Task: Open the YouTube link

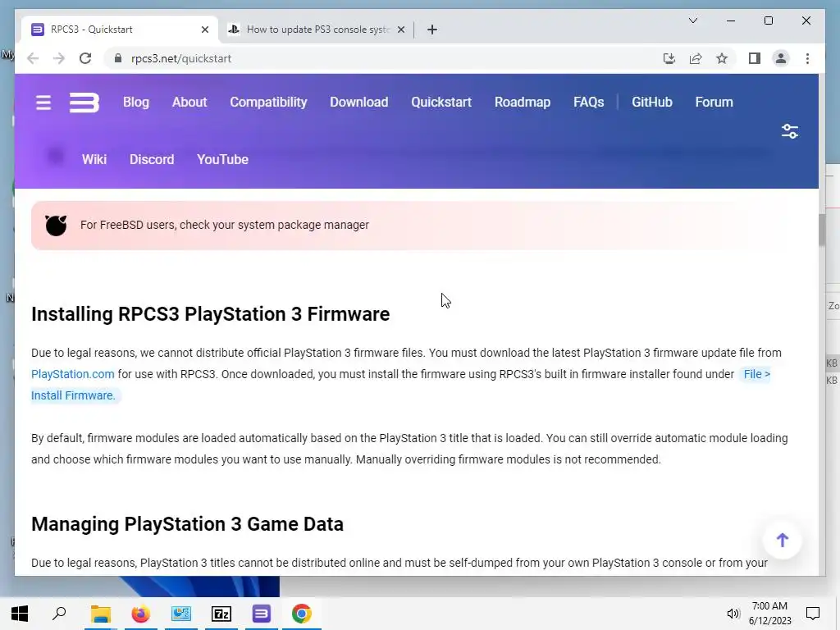Action: tap(222, 160)
